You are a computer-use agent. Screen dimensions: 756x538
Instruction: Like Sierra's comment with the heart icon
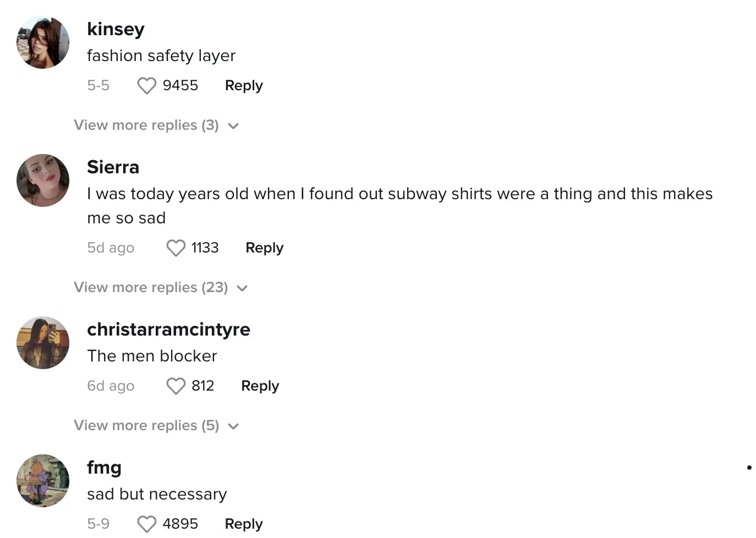[x=176, y=248]
